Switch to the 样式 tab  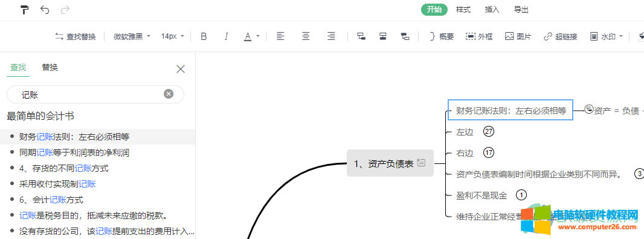pos(463,10)
